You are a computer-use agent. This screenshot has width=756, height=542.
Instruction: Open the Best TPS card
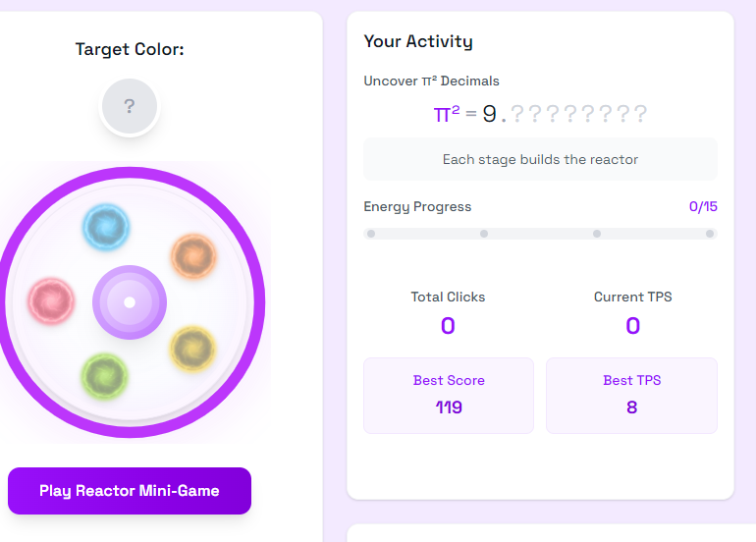point(631,396)
